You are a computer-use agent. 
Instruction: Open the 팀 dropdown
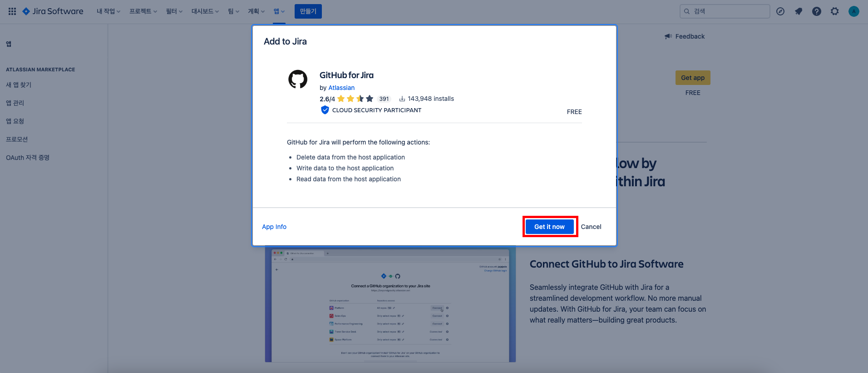pos(233,11)
